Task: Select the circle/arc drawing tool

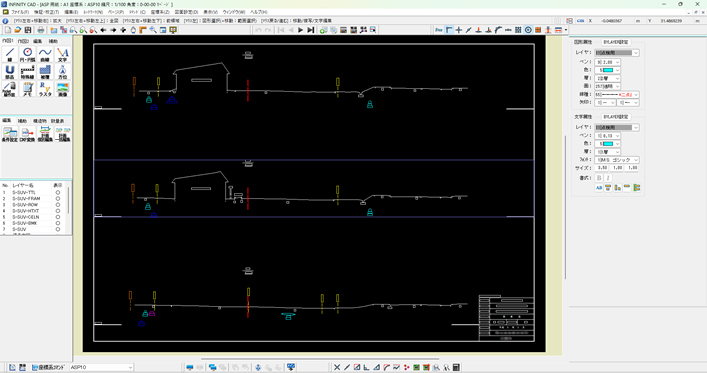Action: [x=28, y=54]
